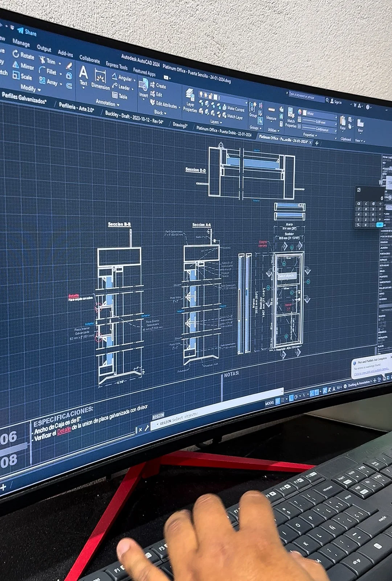Open the Featured Apps ribbon tab
Screen dimensions: 392x581
pos(144,72)
